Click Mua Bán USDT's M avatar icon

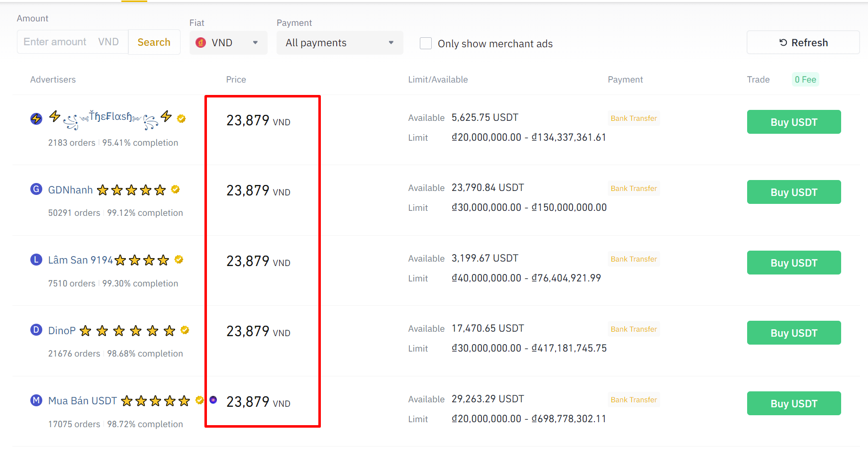coord(36,400)
